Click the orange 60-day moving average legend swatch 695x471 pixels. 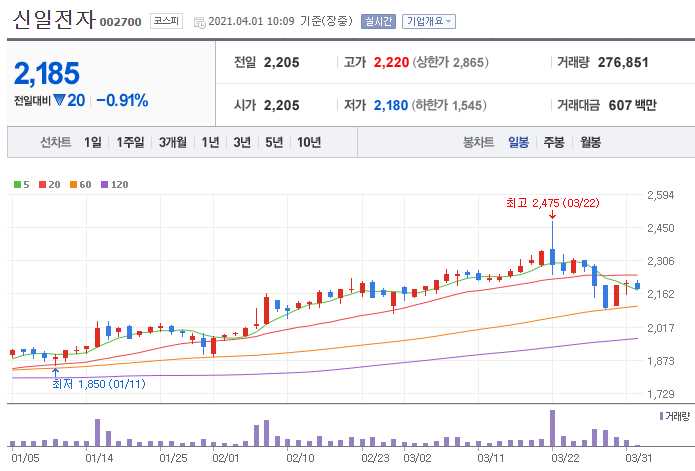[x=74, y=184]
